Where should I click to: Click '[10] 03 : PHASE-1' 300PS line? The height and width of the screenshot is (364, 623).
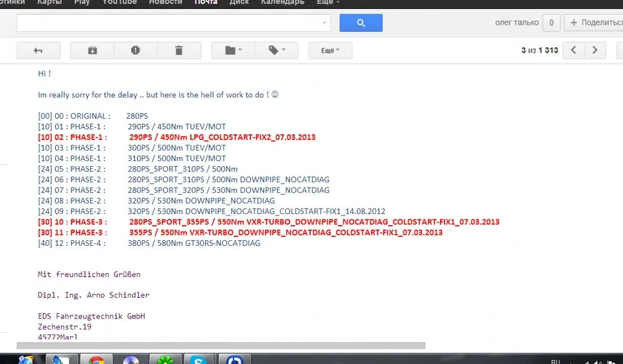132,148
